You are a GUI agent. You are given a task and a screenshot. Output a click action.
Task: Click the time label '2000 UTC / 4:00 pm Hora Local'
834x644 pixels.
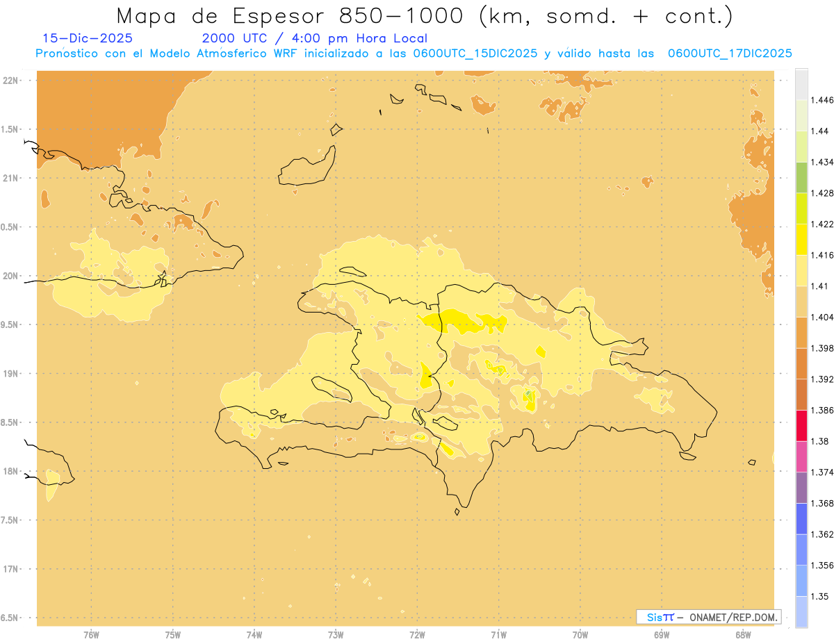coord(314,39)
